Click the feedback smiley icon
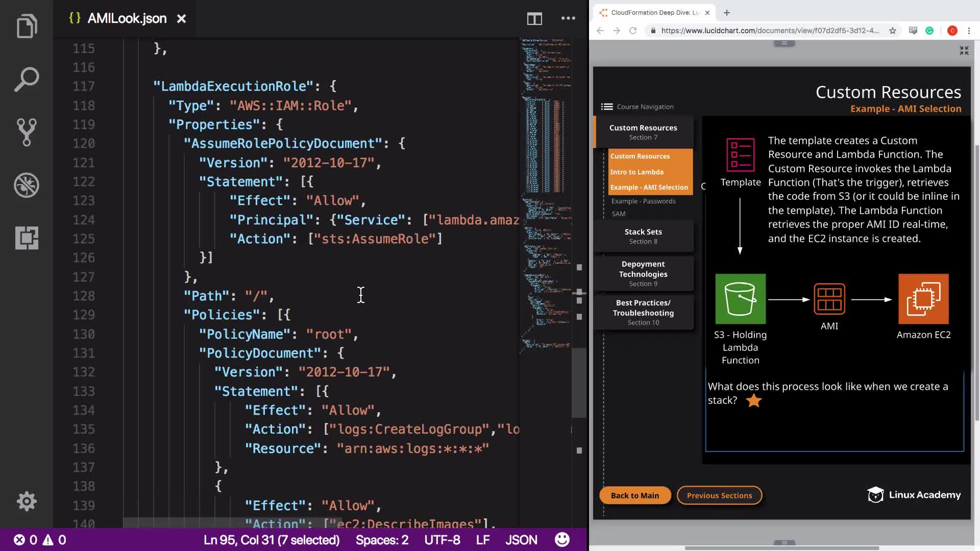Image resolution: width=980 pixels, height=551 pixels. (x=562, y=539)
